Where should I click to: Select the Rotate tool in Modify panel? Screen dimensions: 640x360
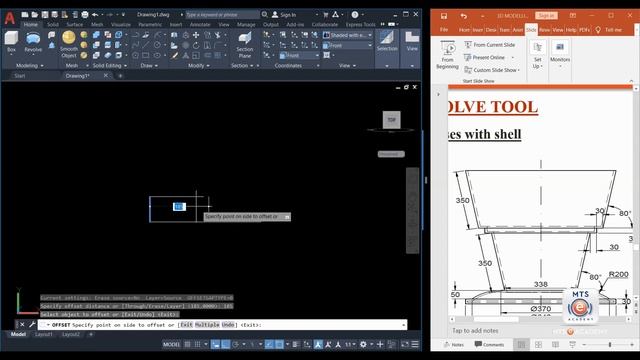196,45
